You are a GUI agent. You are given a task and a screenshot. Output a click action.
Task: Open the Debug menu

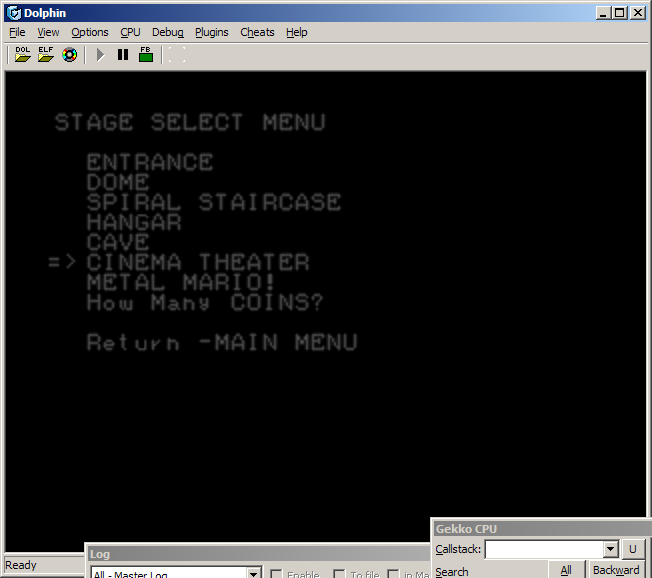click(168, 32)
